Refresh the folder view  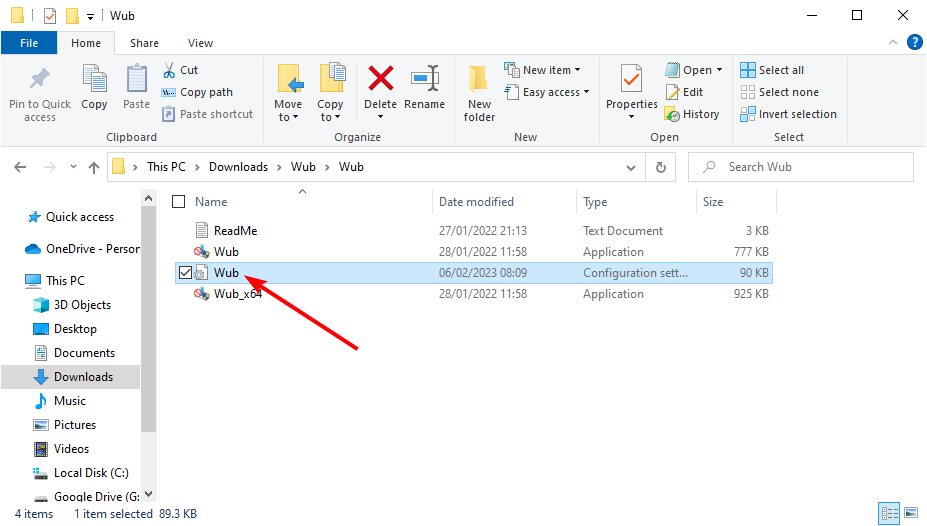pos(661,167)
